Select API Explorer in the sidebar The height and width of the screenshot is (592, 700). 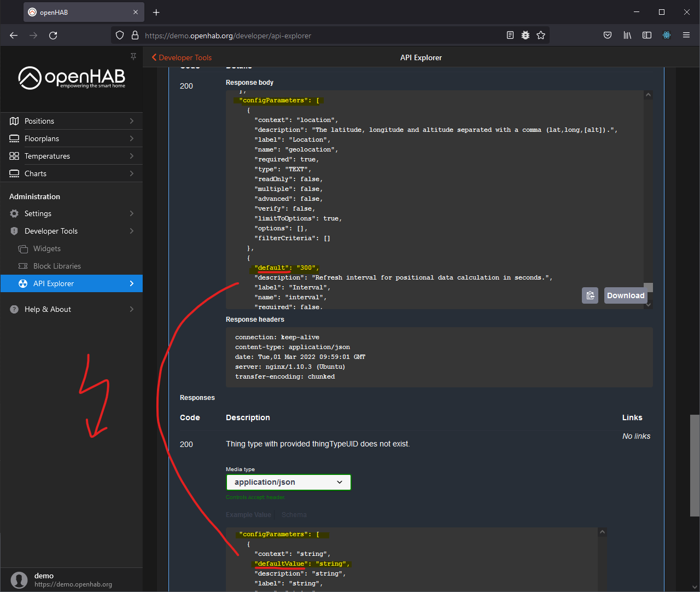(x=72, y=283)
